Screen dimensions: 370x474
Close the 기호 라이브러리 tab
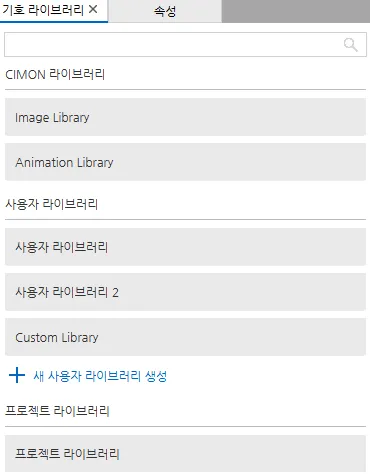pyautogui.click(x=93, y=9)
